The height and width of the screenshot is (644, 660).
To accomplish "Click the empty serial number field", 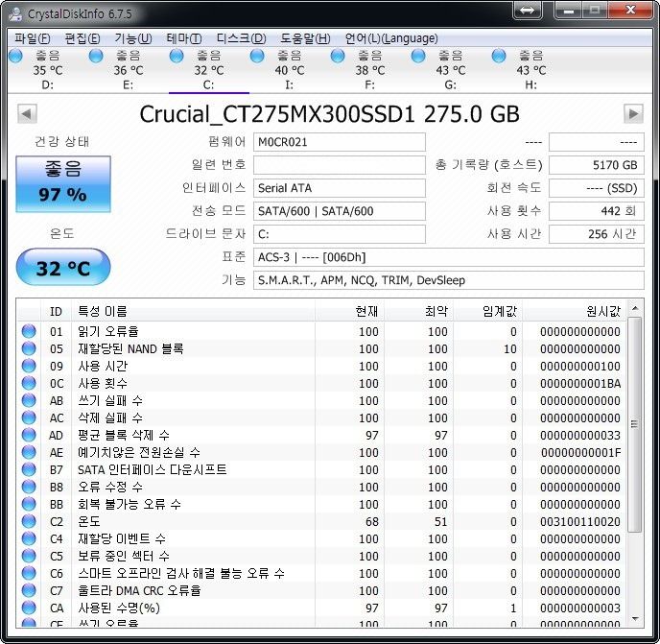I will 340,165.
